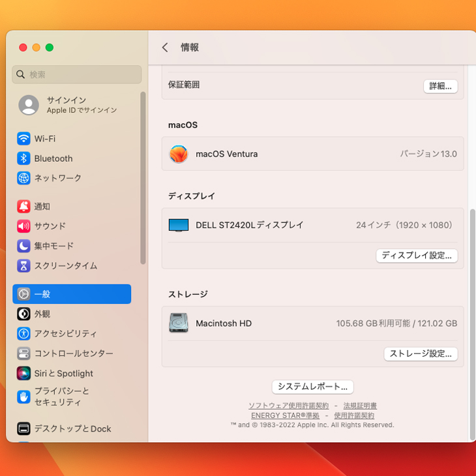The height and width of the screenshot is (476, 476).
Task: Open the Wi-Fi settings pane
Action: (x=72, y=139)
